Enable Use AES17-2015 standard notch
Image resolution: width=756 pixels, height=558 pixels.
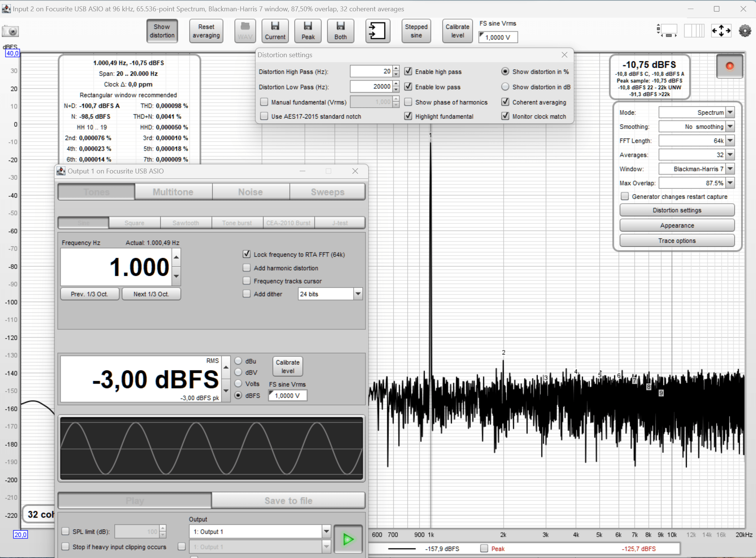point(264,116)
